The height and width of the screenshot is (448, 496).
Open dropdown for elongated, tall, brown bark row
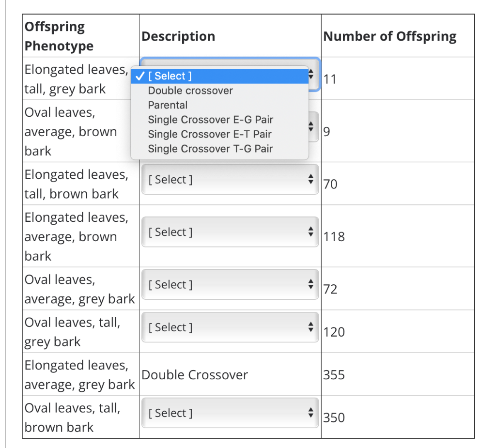(230, 179)
